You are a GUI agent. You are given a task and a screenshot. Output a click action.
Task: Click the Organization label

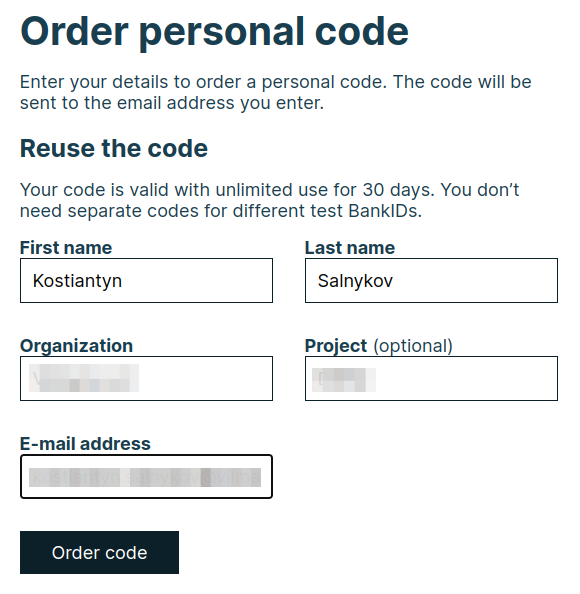pyautogui.click(x=76, y=346)
